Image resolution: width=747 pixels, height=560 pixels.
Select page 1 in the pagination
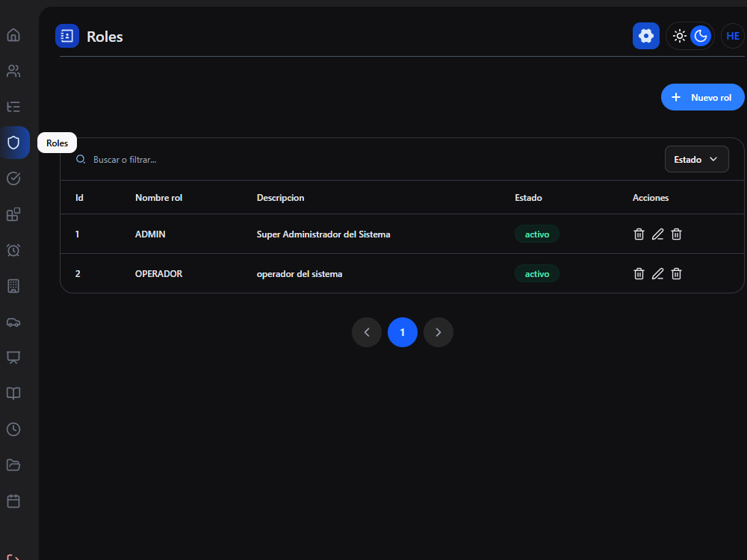403,332
